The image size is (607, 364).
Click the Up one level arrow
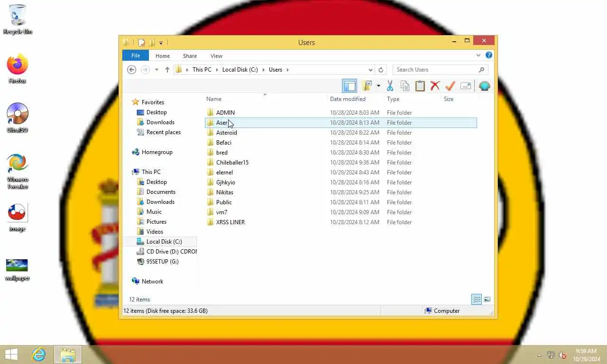(167, 70)
